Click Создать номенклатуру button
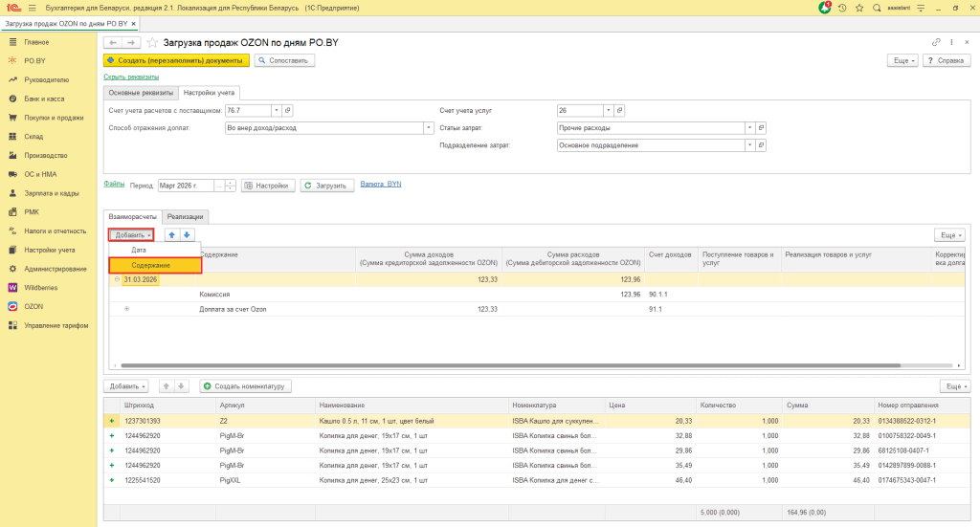The image size is (980, 527). click(245, 386)
